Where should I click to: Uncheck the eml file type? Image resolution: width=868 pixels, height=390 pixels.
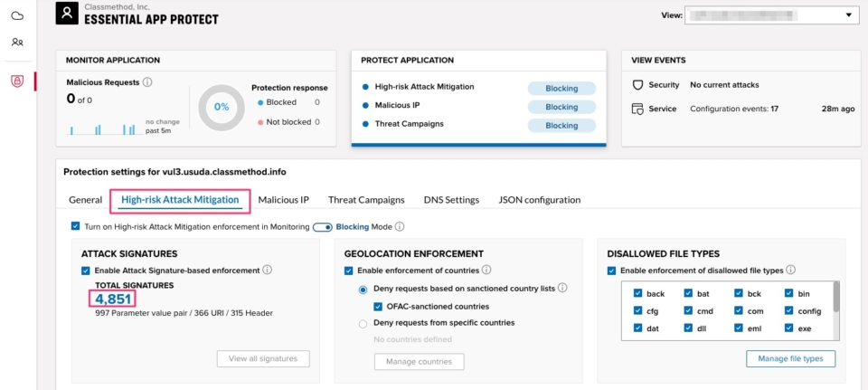click(x=739, y=328)
